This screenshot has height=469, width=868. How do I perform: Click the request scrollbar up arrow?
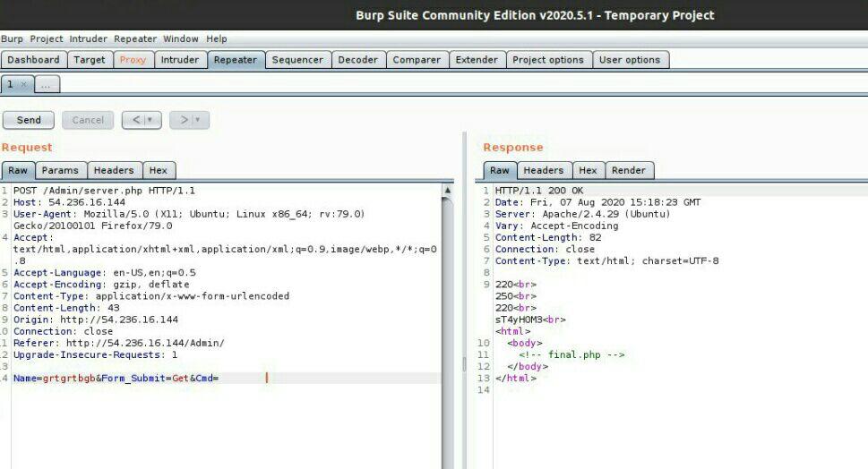pos(448,191)
